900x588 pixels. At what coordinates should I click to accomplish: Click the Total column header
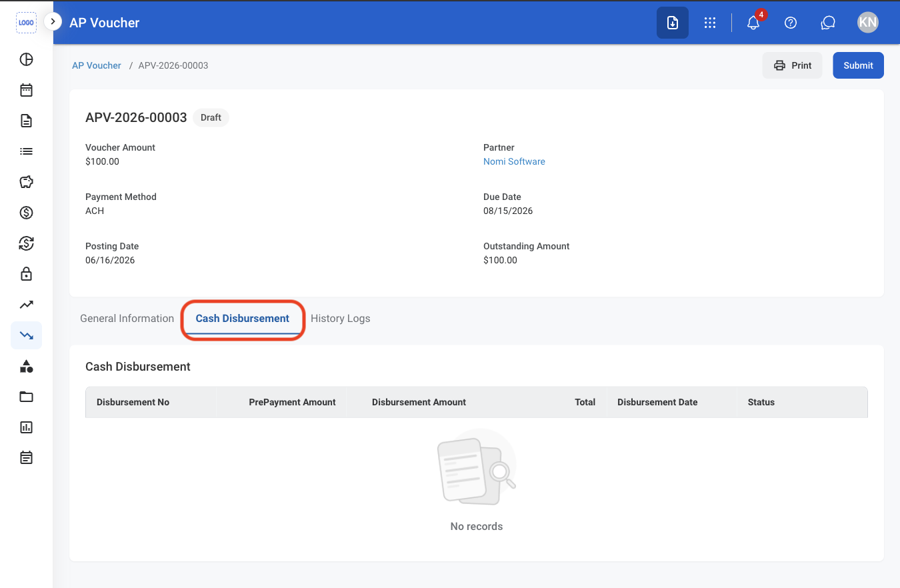(x=585, y=402)
